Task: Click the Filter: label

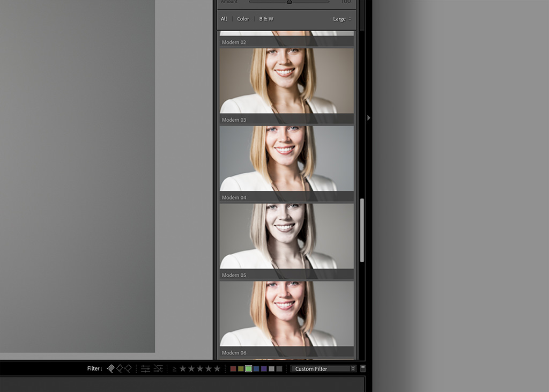Action: click(94, 368)
